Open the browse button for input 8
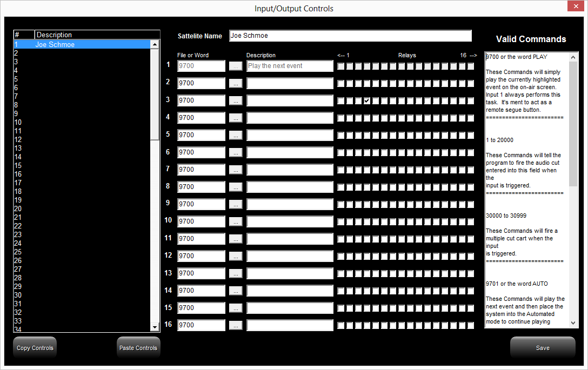 click(x=236, y=187)
